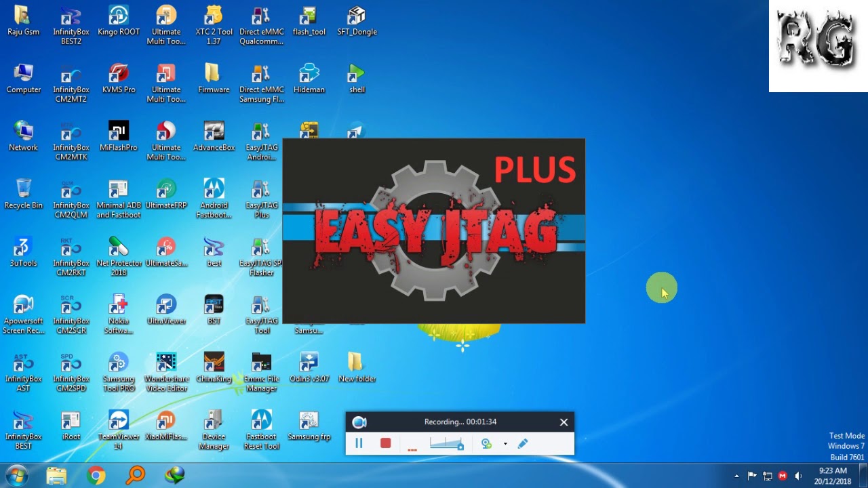This screenshot has width=868, height=488.
Task: Select the ChinaKing desktop icon
Action: [x=214, y=367]
